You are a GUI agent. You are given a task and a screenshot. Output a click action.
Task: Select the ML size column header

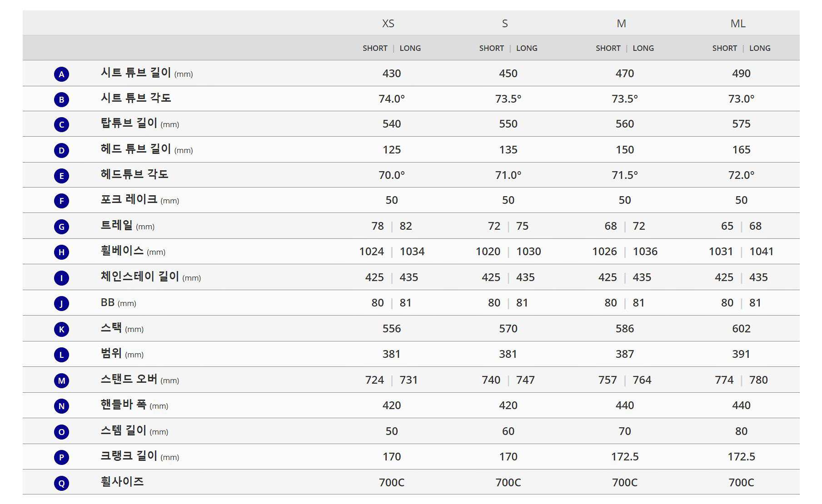pyautogui.click(x=738, y=24)
